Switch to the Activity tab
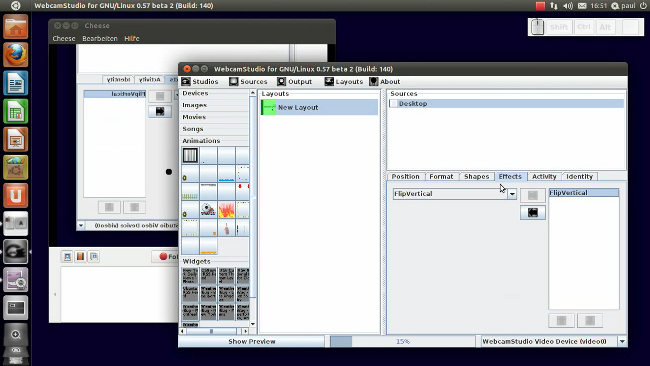The height and width of the screenshot is (366, 650). tap(544, 177)
